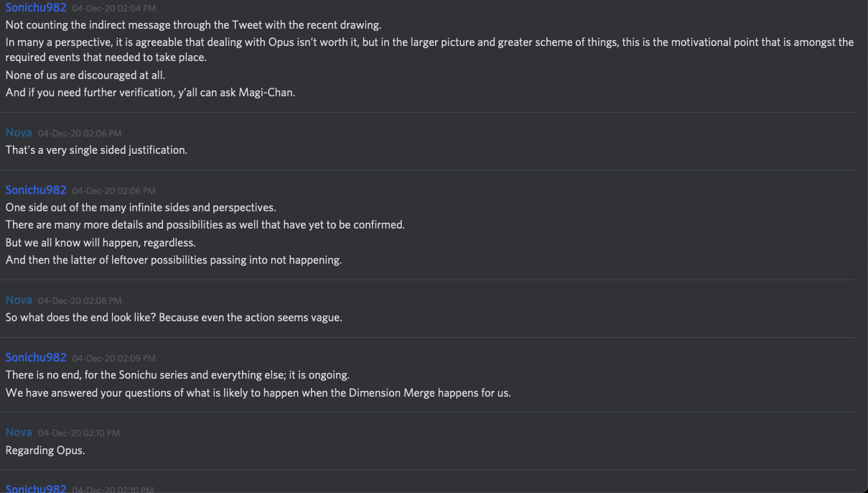This screenshot has width=868, height=493.
Task: Click the message mentioning Magi-Chan verification
Action: 150,93
